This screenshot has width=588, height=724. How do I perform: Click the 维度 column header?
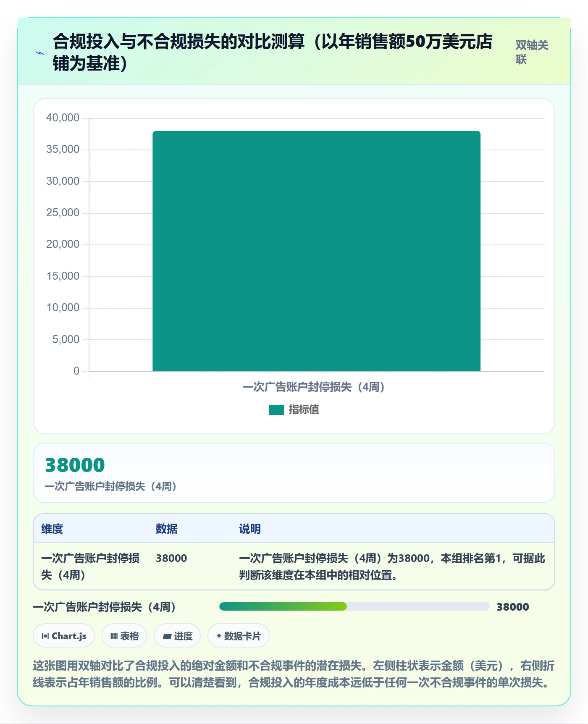pyautogui.click(x=52, y=529)
